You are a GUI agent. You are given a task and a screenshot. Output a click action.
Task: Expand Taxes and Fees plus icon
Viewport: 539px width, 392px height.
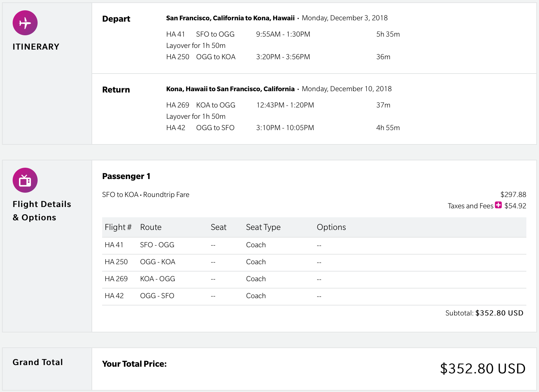coord(498,205)
